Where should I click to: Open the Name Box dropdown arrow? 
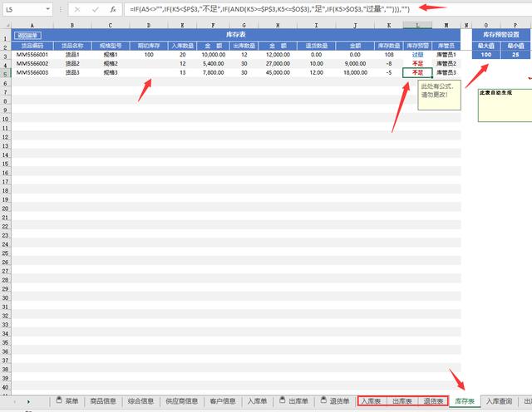(48, 9)
